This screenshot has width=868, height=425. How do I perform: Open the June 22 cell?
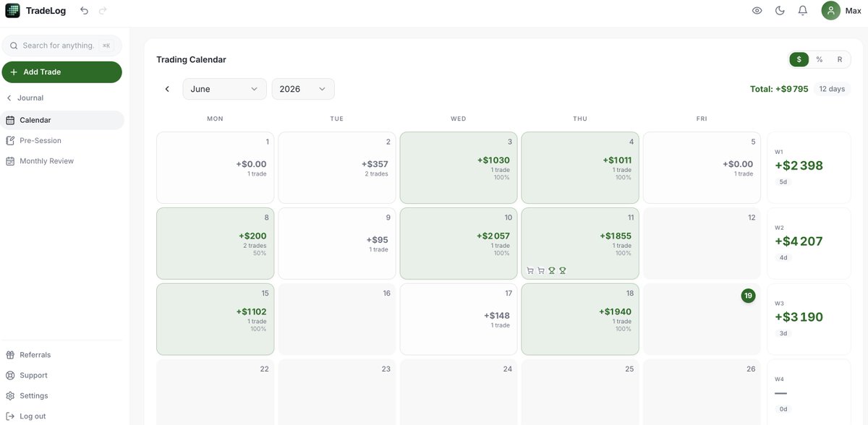215,392
